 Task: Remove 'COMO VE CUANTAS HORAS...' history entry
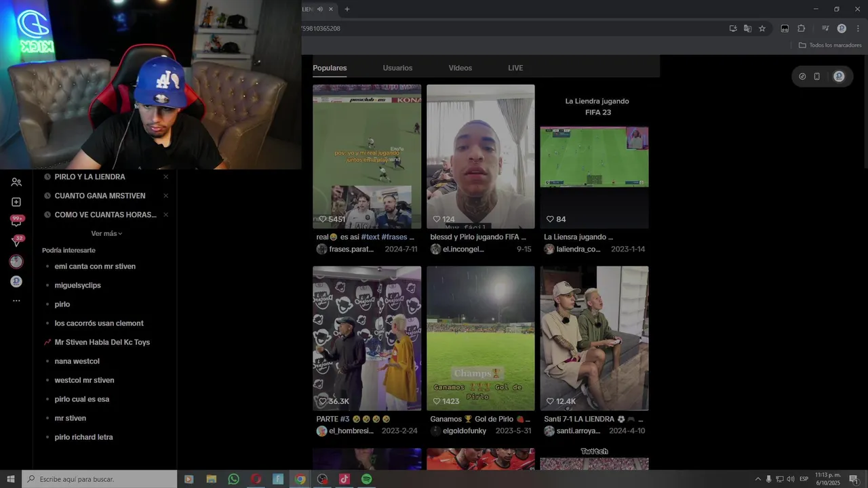point(165,215)
